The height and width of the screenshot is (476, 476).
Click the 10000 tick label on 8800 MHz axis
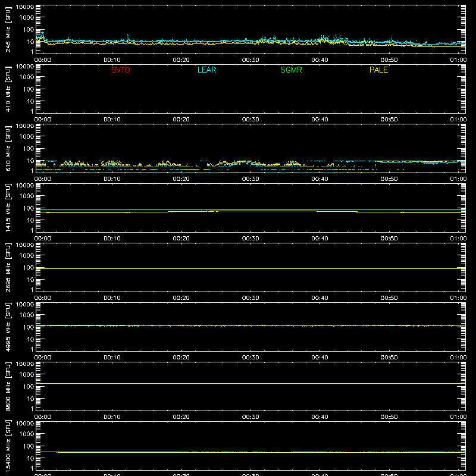(x=25, y=364)
